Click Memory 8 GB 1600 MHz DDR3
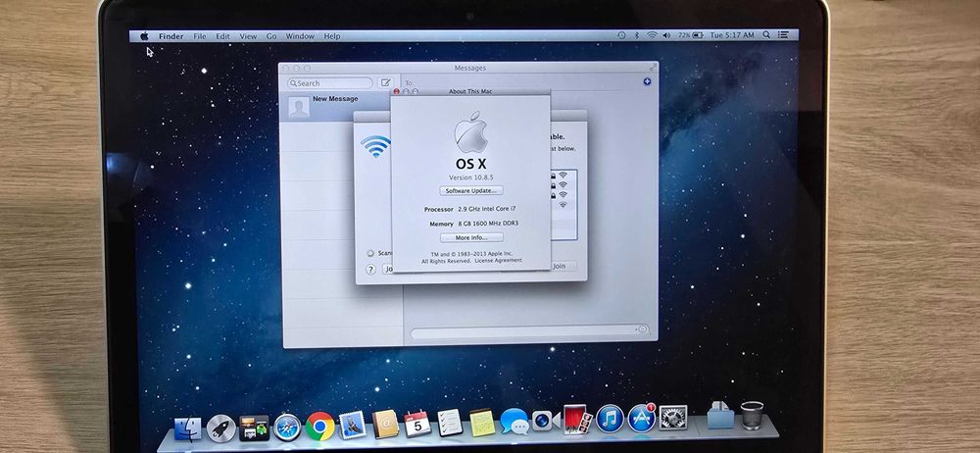The height and width of the screenshot is (453, 980). (x=473, y=224)
